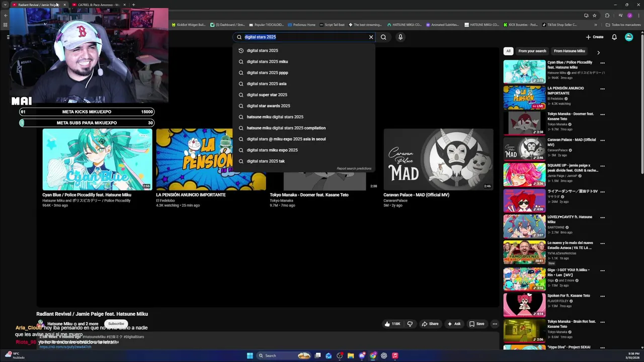Click the Ask button under the video
The width and height of the screenshot is (644, 362).
click(454, 324)
